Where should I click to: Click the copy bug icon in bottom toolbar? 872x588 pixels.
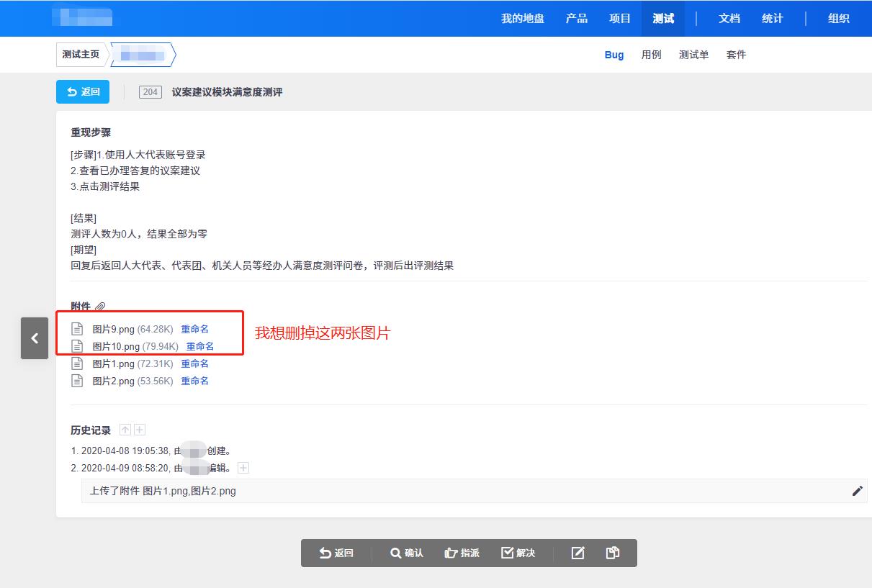click(x=612, y=553)
